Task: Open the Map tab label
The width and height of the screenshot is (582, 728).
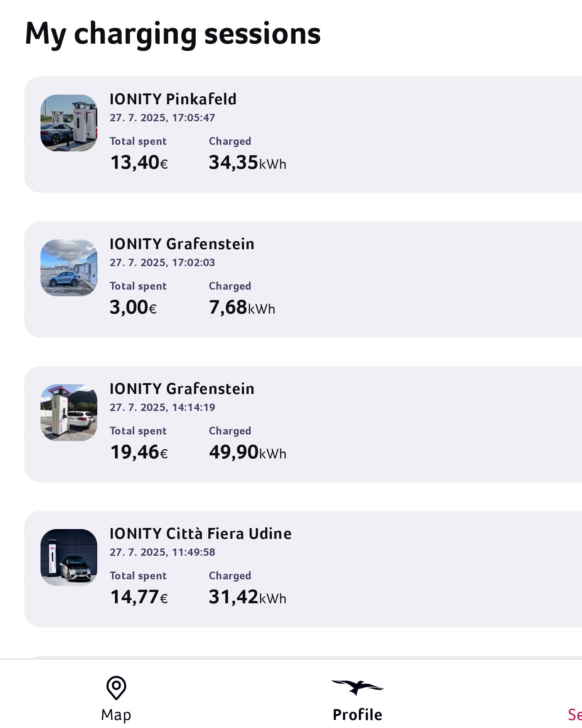Action: pyautogui.click(x=116, y=715)
